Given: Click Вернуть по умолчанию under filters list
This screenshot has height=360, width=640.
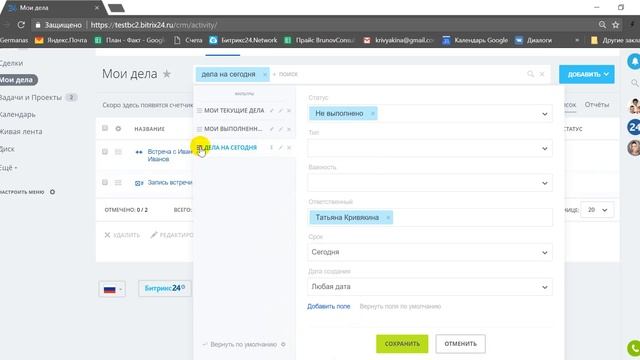Looking at the screenshot, I should 243,344.
